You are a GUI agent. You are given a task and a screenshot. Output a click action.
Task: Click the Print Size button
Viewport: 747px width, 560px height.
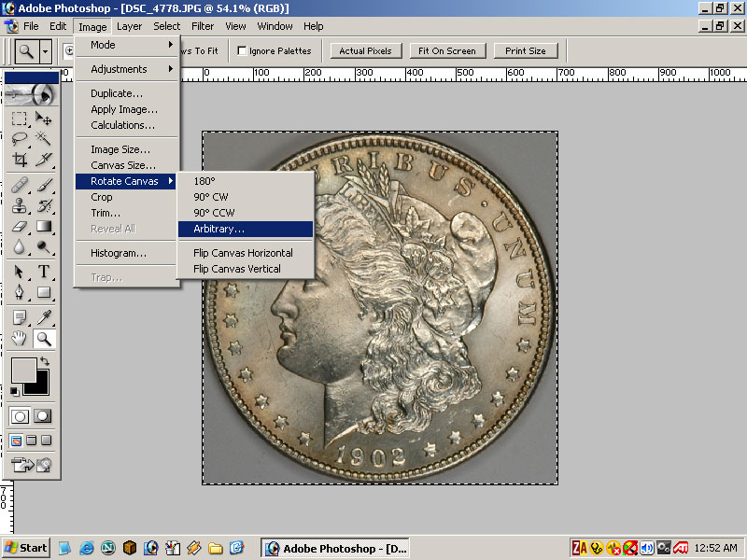coord(526,51)
